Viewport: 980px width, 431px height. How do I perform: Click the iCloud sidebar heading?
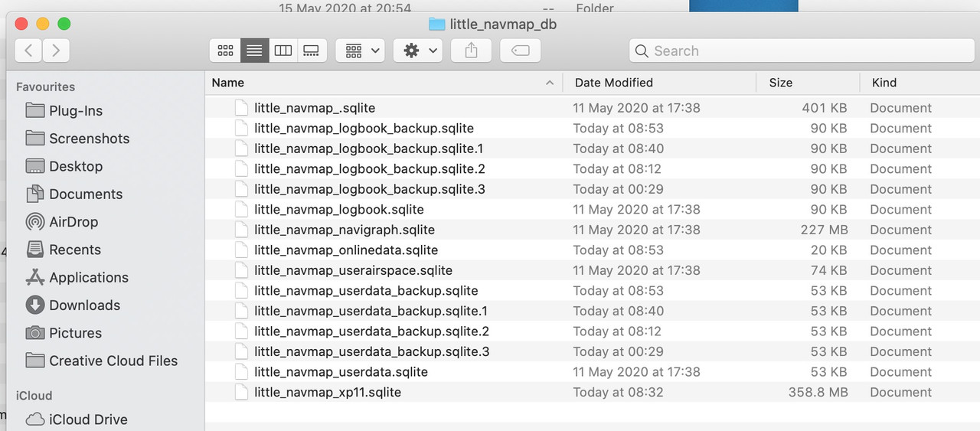[34, 396]
